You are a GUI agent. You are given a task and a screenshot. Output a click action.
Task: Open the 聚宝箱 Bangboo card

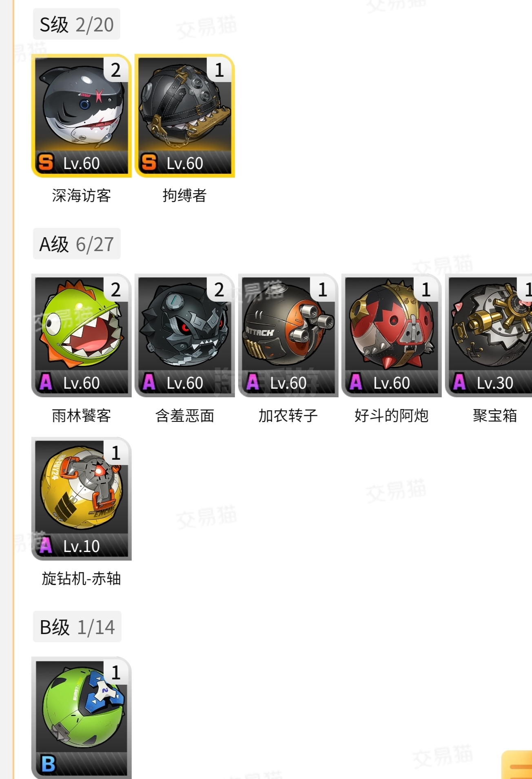click(x=489, y=335)
